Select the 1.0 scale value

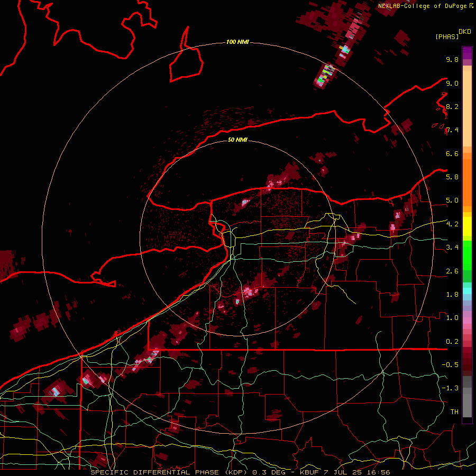(x=452, y=318)
